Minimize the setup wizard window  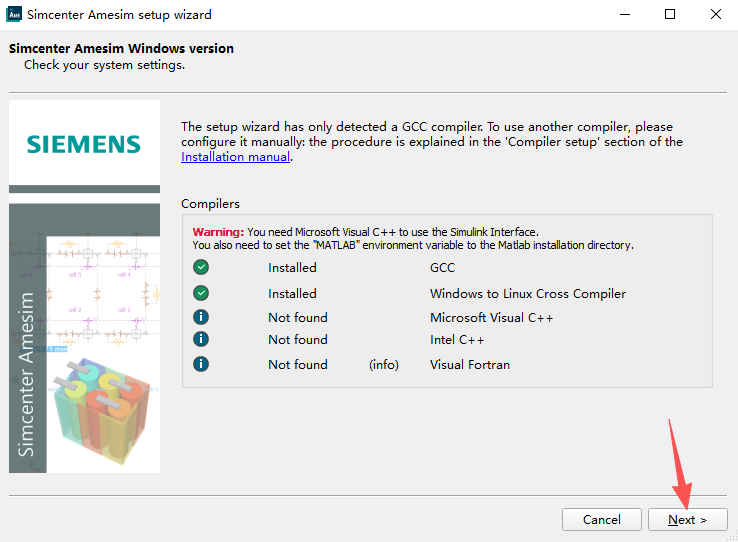click(x=624, y=15)
